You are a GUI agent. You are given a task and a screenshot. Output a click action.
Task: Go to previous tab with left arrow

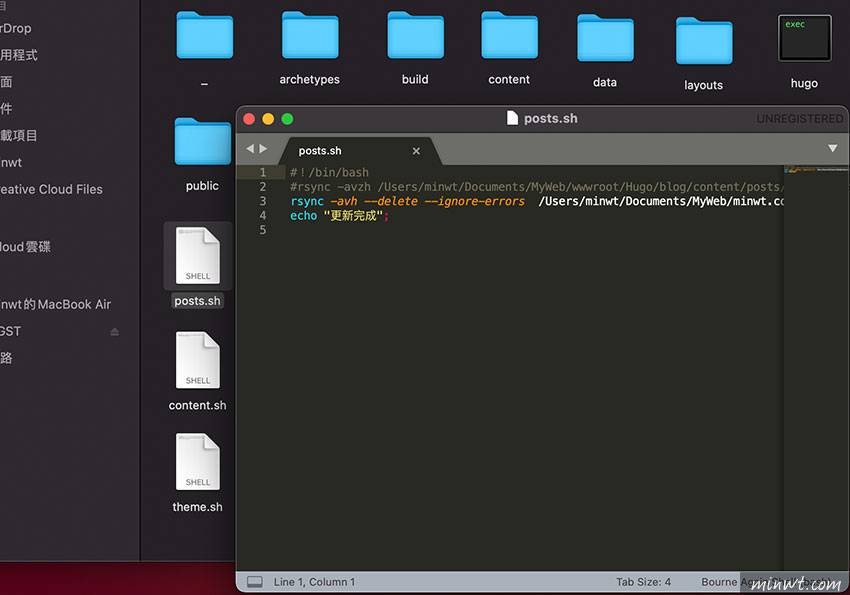click(x=251, y=149)
